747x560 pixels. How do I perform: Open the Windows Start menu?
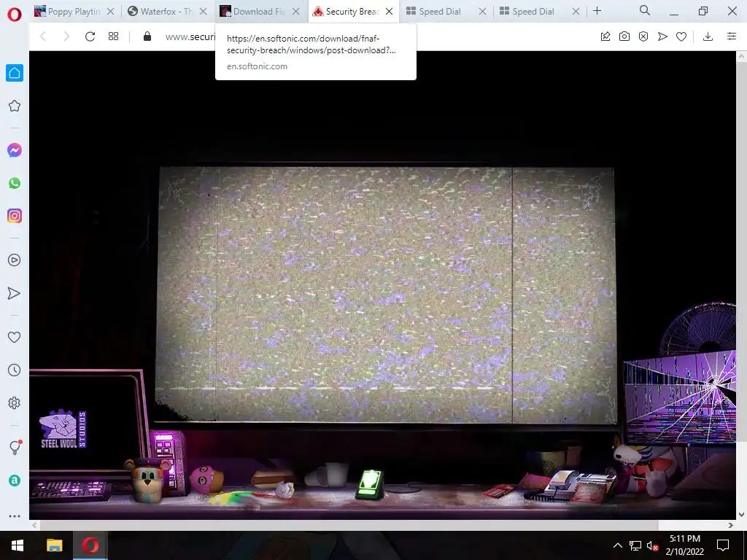pyautogui.click(x=18, y=545)
